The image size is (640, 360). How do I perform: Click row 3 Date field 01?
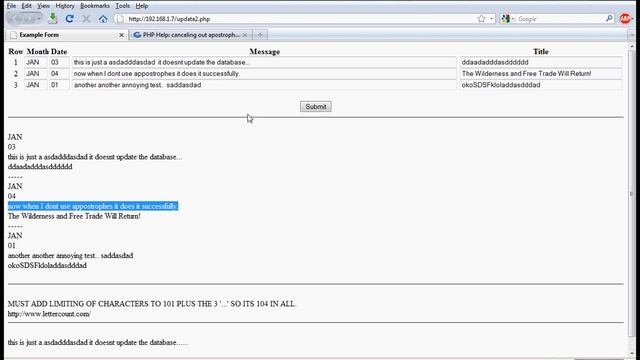[59, 85]
